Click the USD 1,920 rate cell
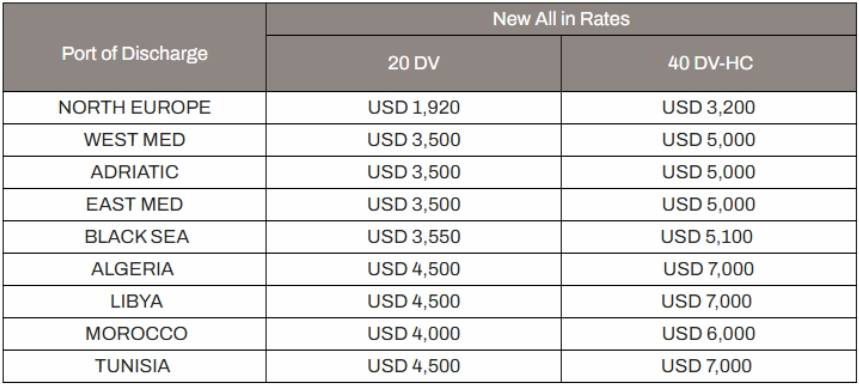The image size is (859, 386). (414, 108)
